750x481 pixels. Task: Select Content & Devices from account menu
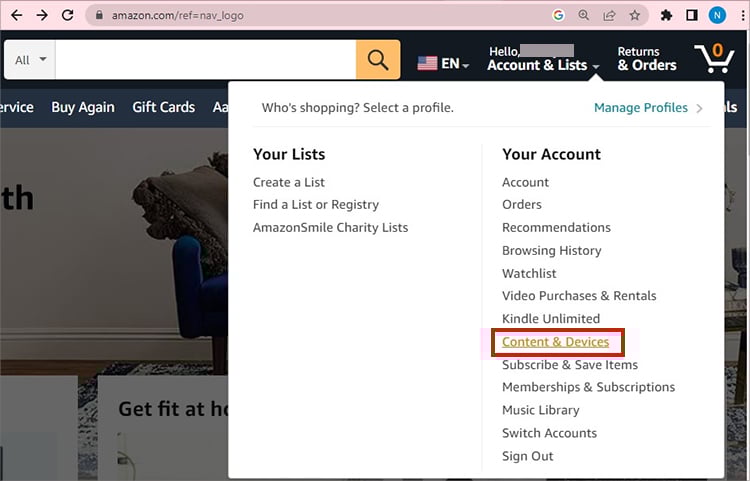point(555,342)
